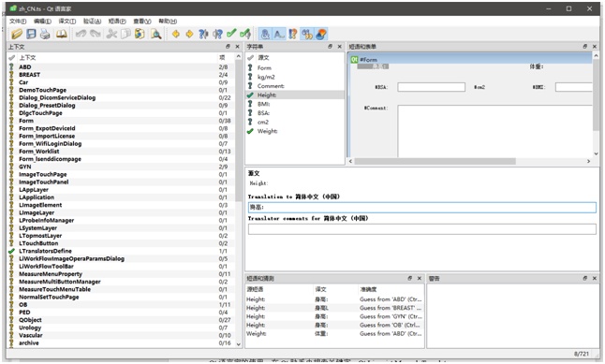Click the Cut scissors icon
This screenshot has width=605, height=364.
point(111,34)
